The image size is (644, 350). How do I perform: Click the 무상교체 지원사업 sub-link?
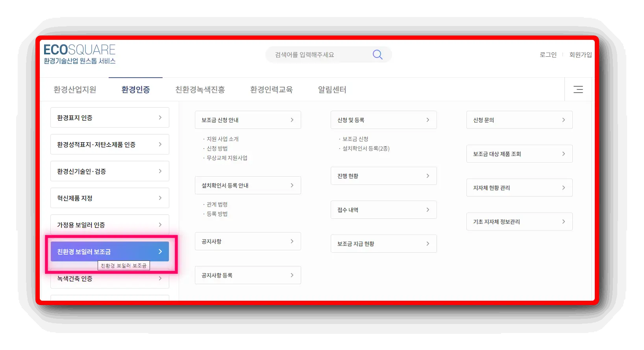[227, 158]
